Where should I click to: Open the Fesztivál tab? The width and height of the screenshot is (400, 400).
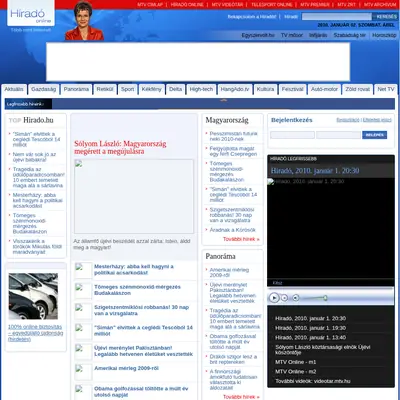(x=292, y=89)
